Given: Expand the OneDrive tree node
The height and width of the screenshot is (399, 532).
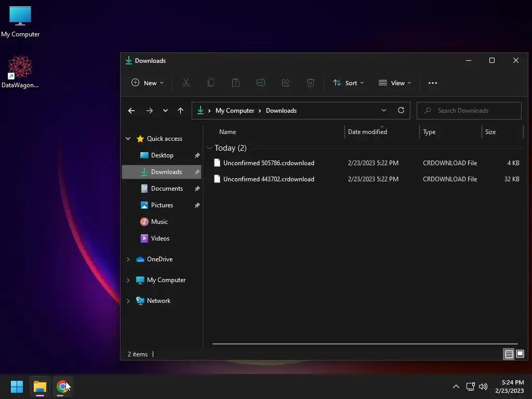Looking at the screenshot, I should click(x=128, y=259).
